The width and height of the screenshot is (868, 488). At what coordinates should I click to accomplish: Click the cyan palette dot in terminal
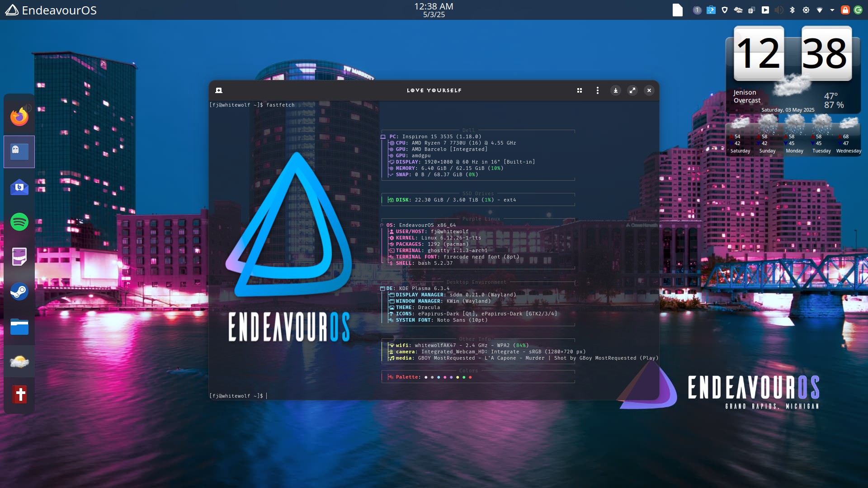pyautogui.click(x=439, y=377)
